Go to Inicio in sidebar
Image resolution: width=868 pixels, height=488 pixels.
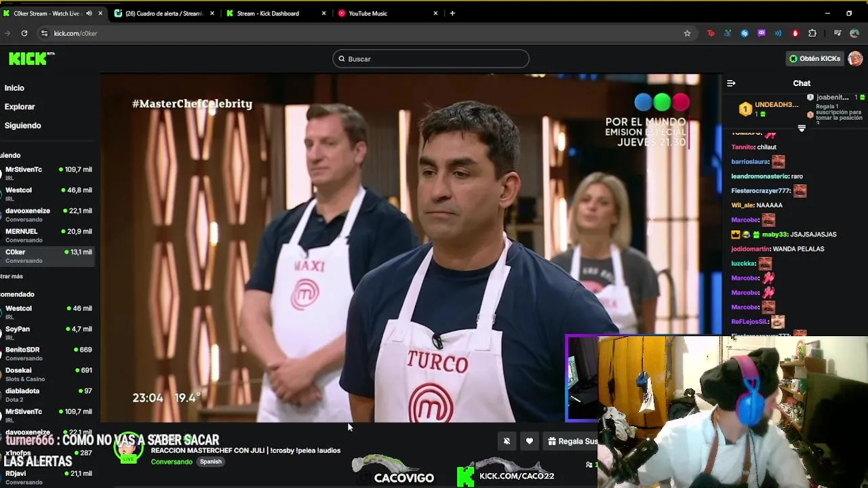[14, 88]
